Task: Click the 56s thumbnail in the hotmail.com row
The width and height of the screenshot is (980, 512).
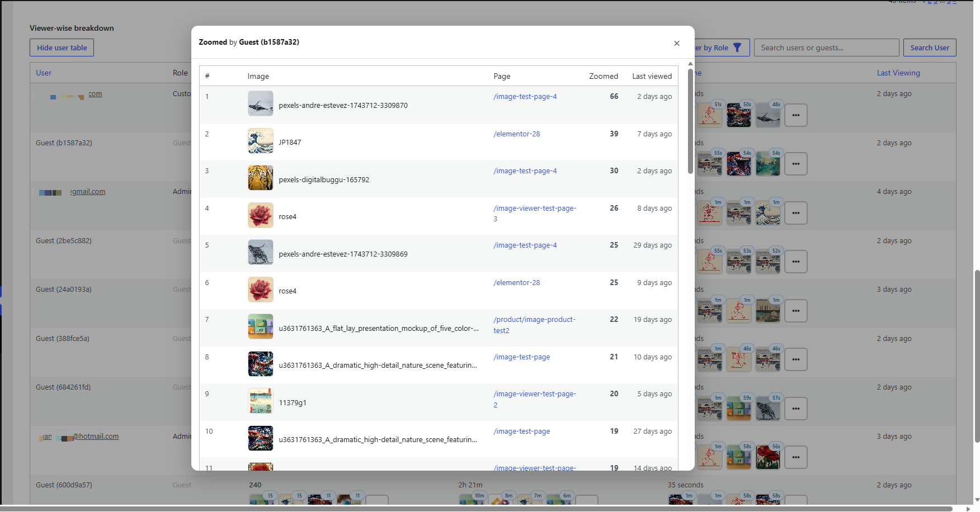Action: click(768, 458)
